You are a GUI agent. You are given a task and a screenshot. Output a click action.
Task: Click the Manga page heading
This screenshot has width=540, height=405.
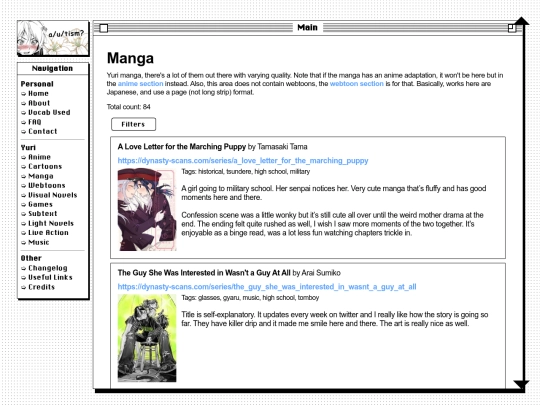(x=130, y=58)
